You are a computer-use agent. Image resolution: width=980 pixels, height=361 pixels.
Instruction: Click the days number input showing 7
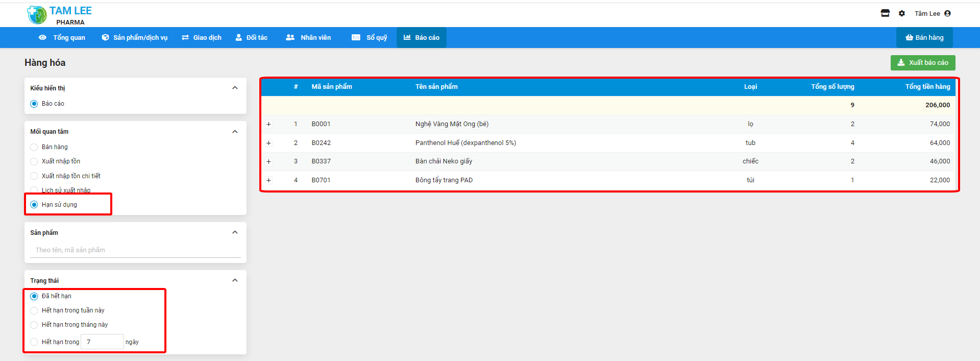pyautogui.click(x=102, y=342)
